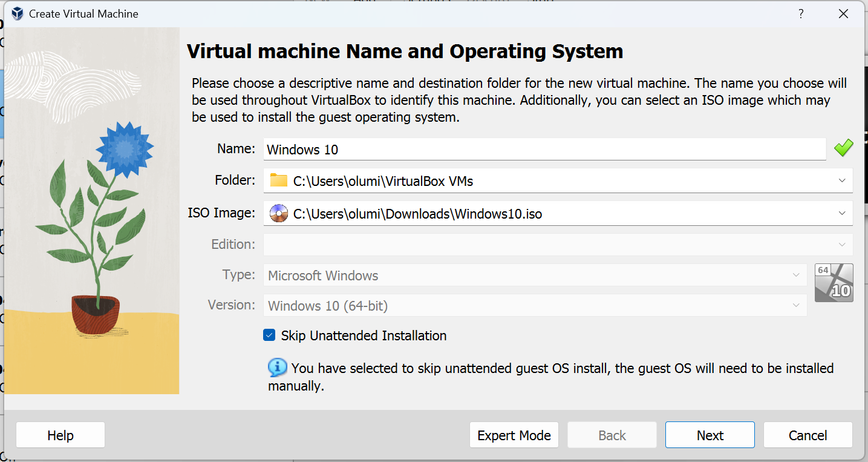This screenshot has width=868, height=462.
Task: Click the disabled Edition dropdown
Action: point(558,245)
